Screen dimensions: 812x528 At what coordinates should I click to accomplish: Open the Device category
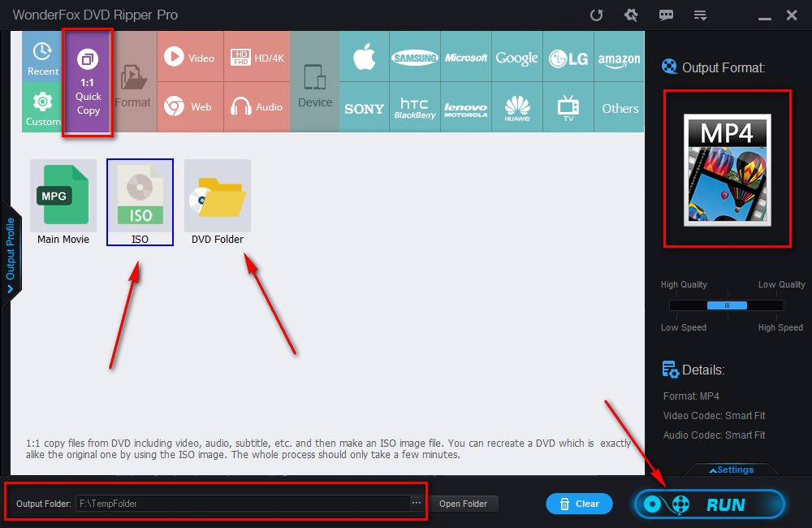[x=315, y=82]
